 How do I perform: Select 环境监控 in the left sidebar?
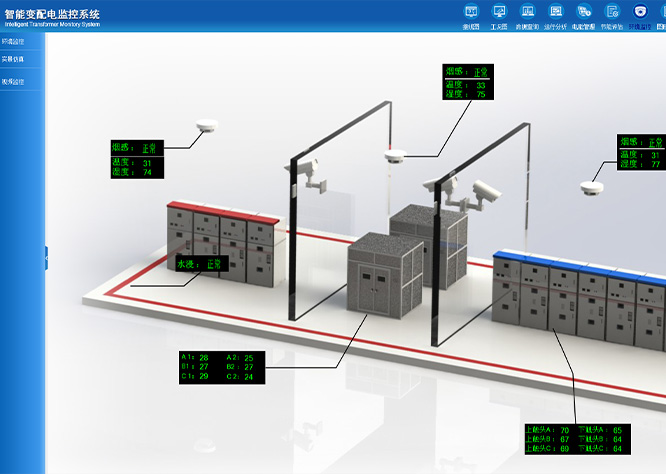pos(14,42)
